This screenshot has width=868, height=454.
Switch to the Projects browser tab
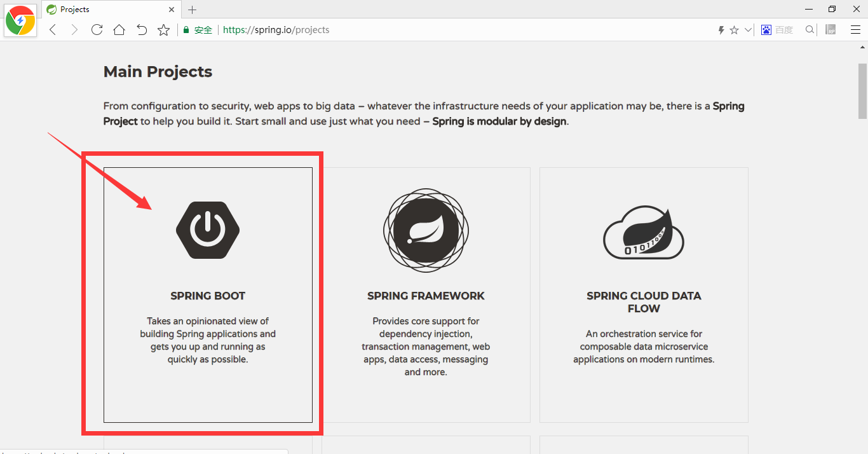pyautogui.click(x=89, y=9)
